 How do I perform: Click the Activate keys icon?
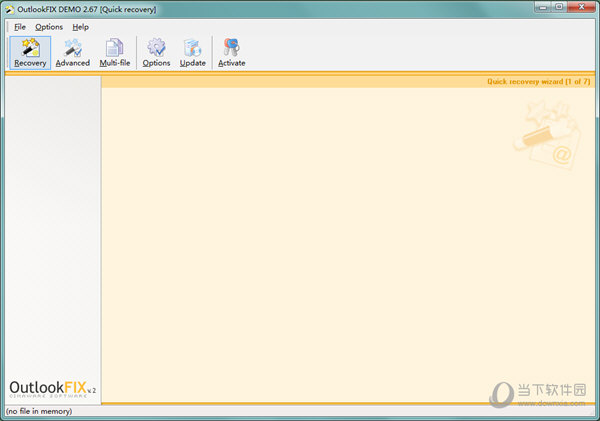tap(232, 53)
